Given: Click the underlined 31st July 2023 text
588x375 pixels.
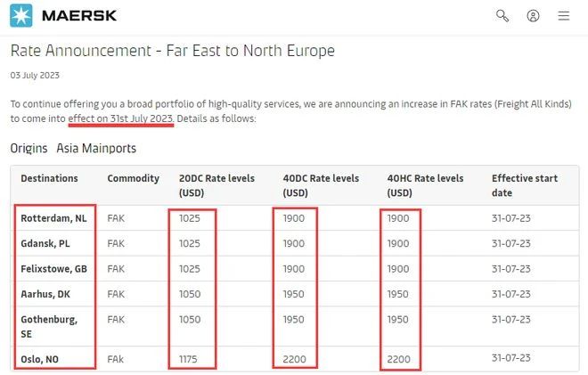Looking at the screenshot, I should [x=142, y=118].
